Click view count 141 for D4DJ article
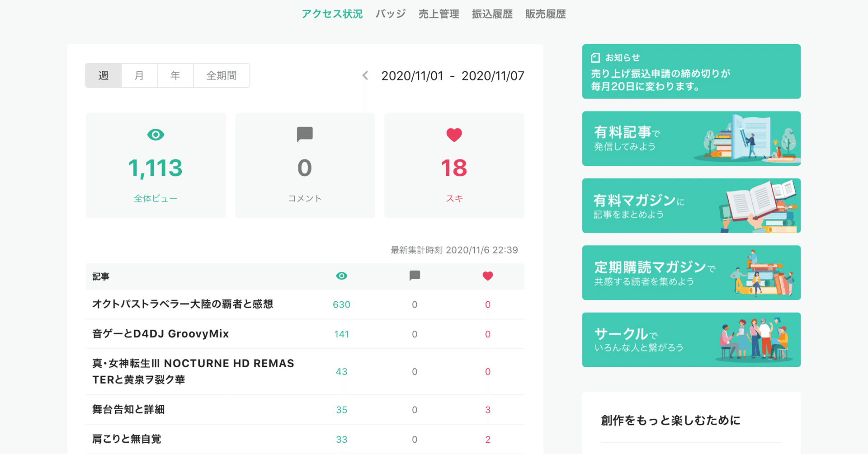This screenshot has width=868, height=454. (x=341, y=334)
